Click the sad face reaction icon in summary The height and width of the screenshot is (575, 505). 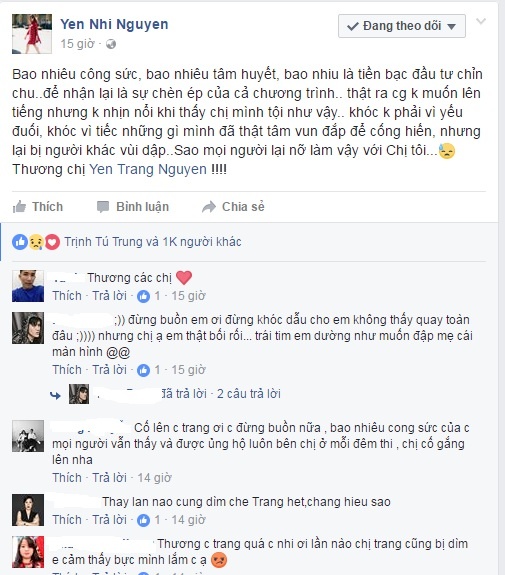pyautogui.click(x=36, y=242)
